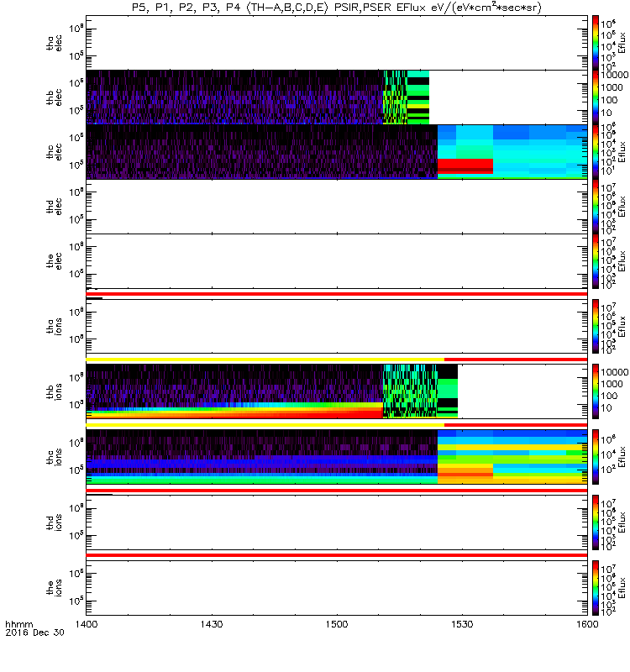Click yellow status bar above thb ions panel
The image size is (630, 672).
tap(265, 360)
